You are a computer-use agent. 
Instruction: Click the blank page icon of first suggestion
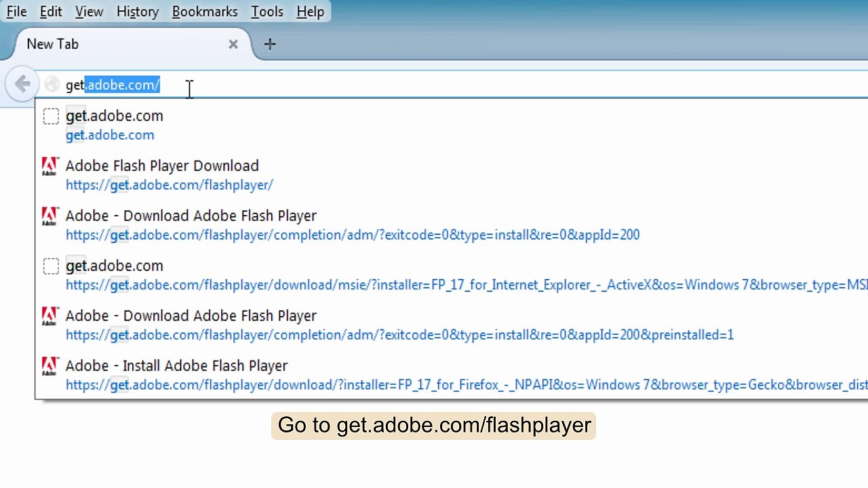pyautogui.click(x=51, y=117)
